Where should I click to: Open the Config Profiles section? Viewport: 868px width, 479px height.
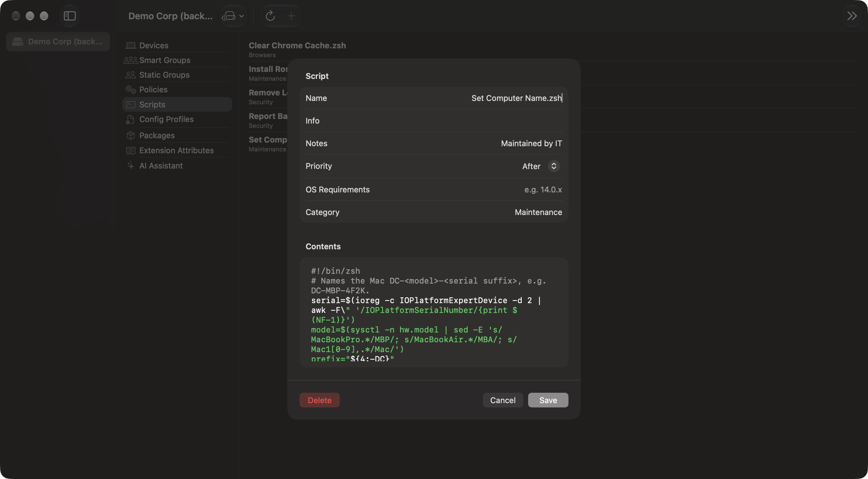coord(177,119)
